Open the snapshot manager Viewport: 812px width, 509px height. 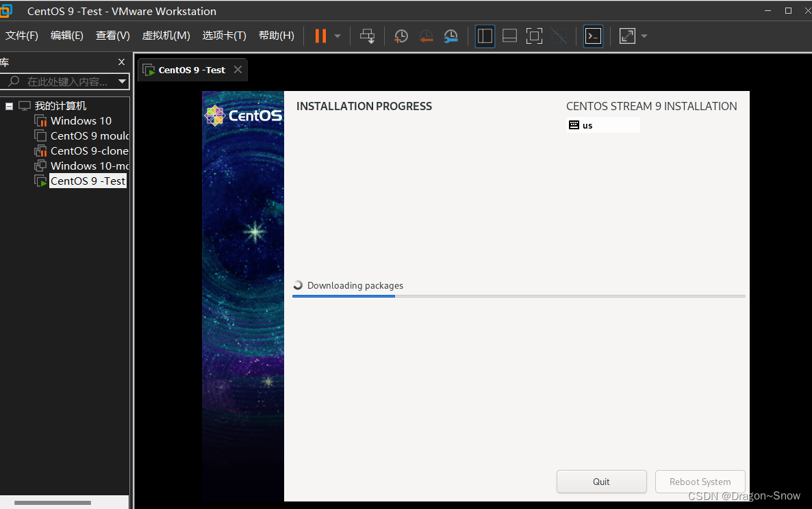pyautogui.click(x=451, y=36)
